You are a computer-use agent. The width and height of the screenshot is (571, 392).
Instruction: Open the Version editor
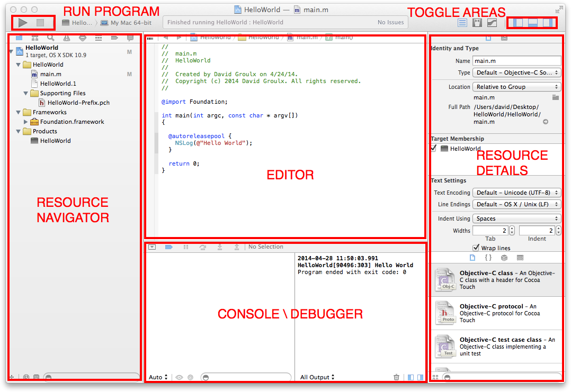(492, 23)
